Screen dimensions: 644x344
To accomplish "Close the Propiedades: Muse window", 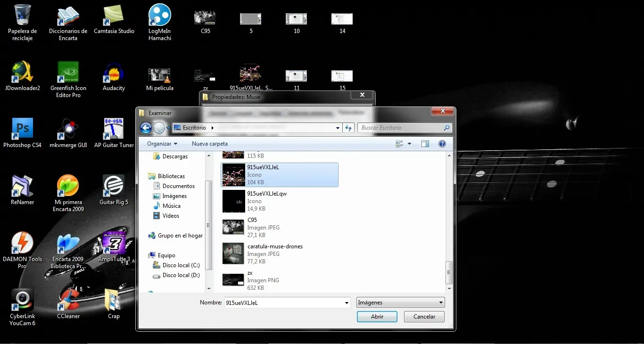I will pos(362,95).
